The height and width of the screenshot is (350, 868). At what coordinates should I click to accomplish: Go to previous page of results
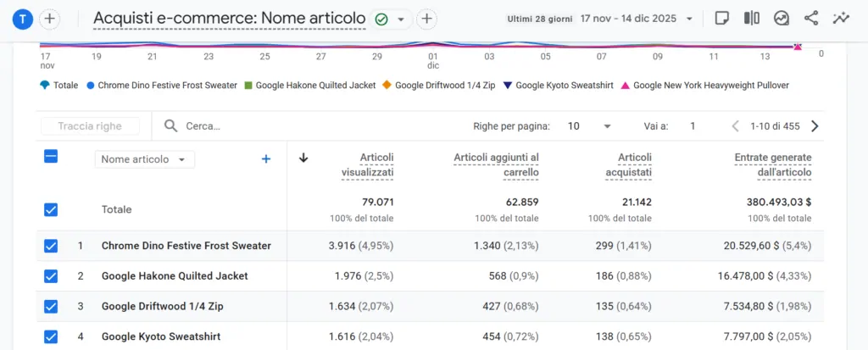[735, 126]
